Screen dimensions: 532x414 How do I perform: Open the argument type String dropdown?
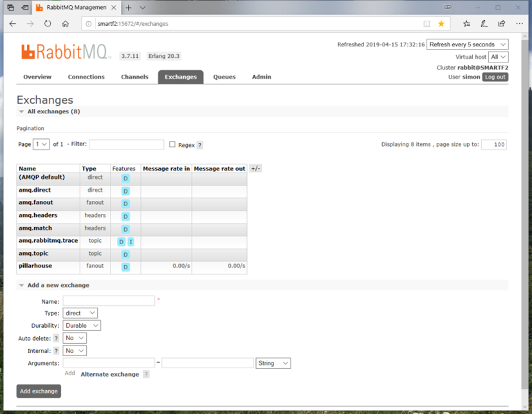click(273, 363)
